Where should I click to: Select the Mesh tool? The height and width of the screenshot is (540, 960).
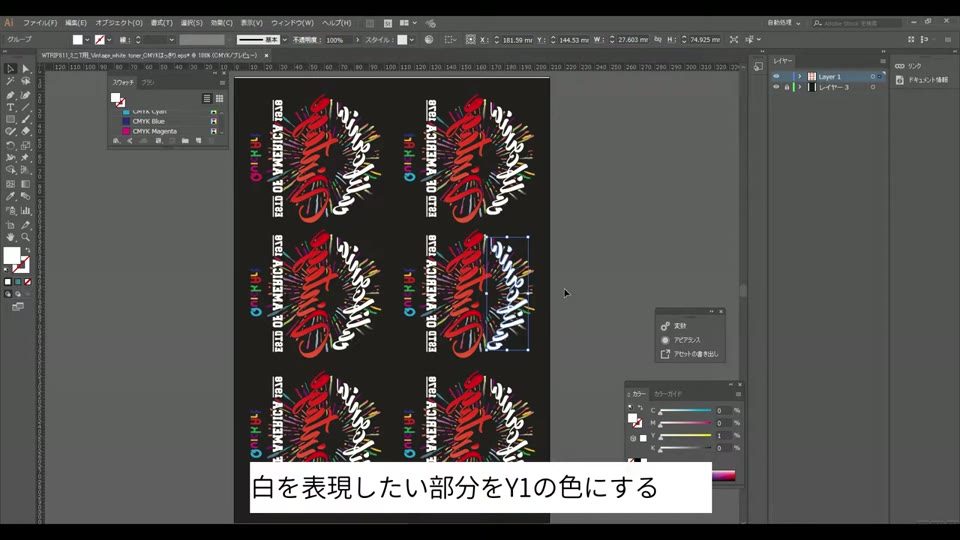[x=10, y=184]
